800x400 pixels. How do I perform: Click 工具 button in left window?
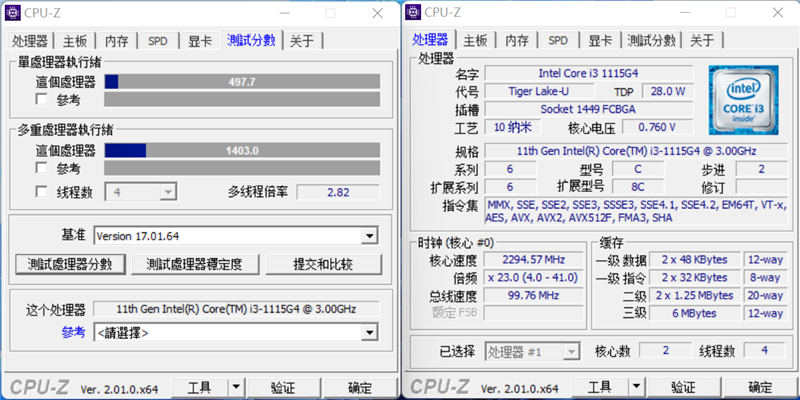(x=199, y=388)
